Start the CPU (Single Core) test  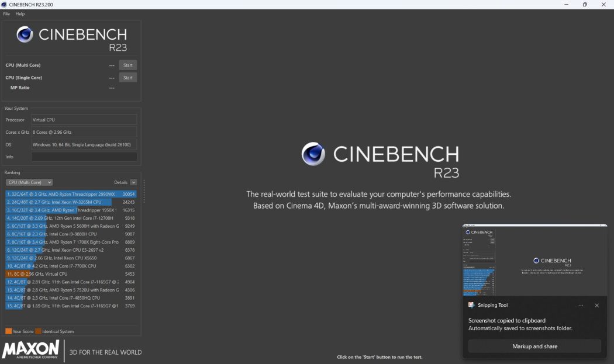pos(127,77)
